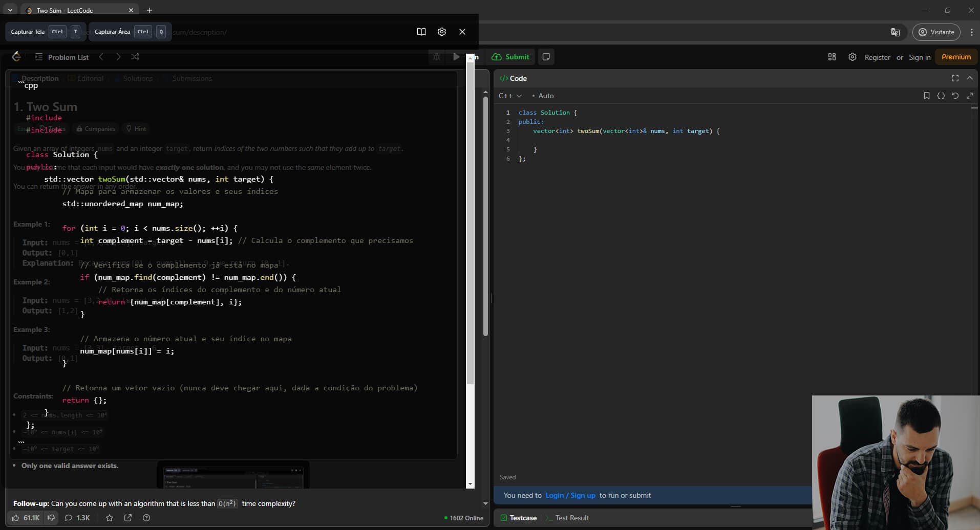Open comments 1.3K
The image size is (980, 530).
pyautogui.click(x=77, y=518)
